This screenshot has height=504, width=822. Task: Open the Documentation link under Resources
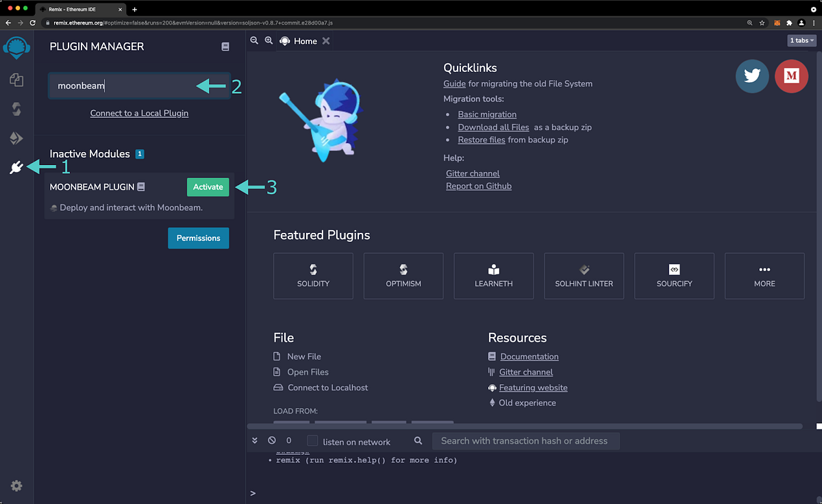click(x=529, y=356)
